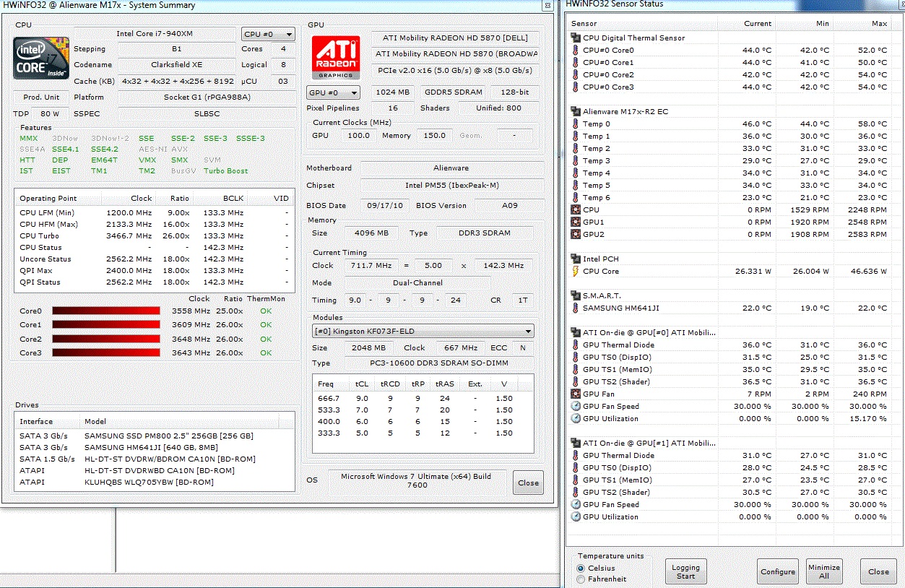Click the Current column header
The image size is (905, 588).
click(746, 23)
